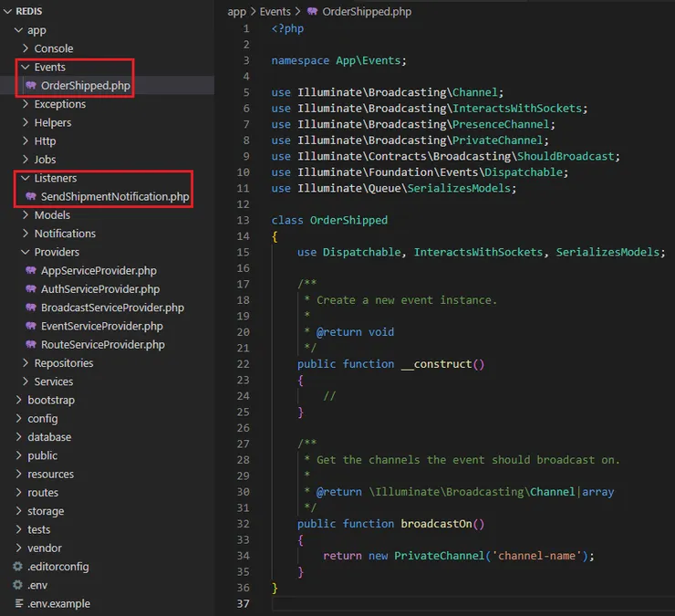This screenshot has height=616, width=675.
Task: Click the PHP icon next to AppServiceProvider.php
Action: point(31,271)
